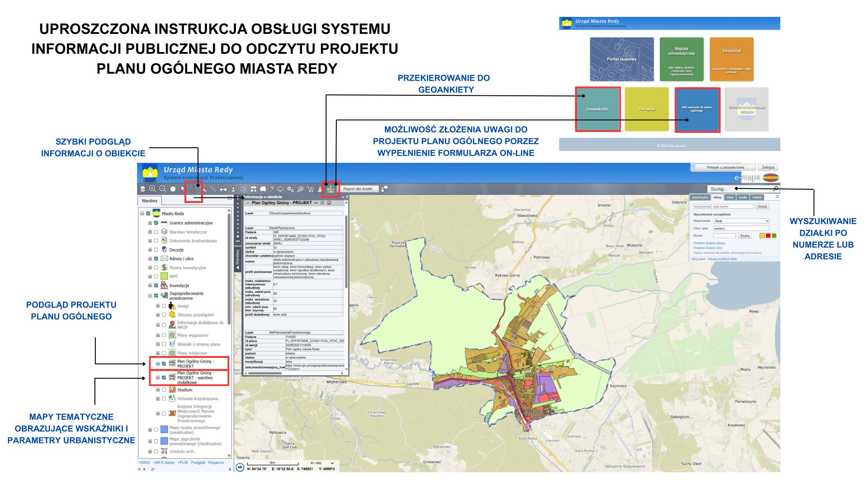The width and height of the screenshot is (868, 488).
Task: Open the Geoankieta portal tile
Action: point(597,109)
